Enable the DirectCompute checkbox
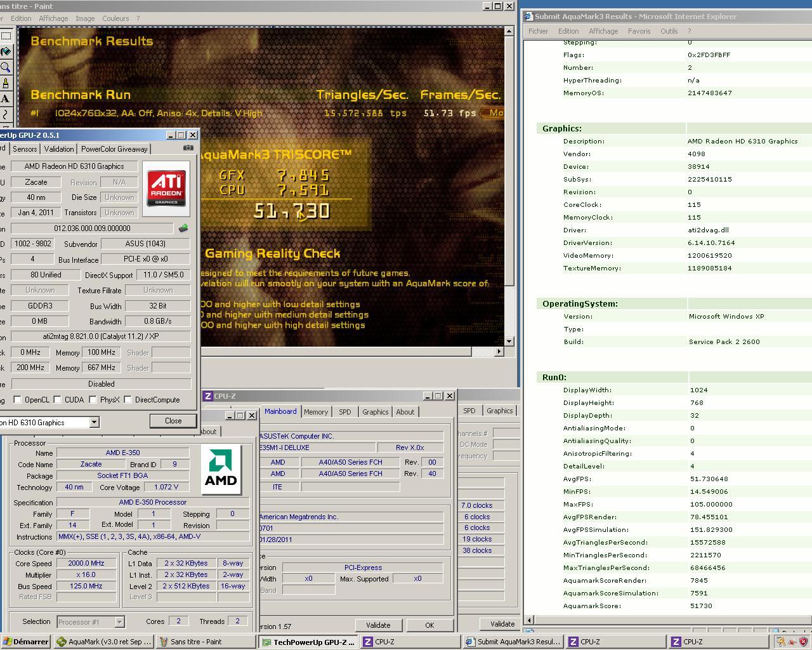This screenshot has width=812, height=650. pos(128,399)
